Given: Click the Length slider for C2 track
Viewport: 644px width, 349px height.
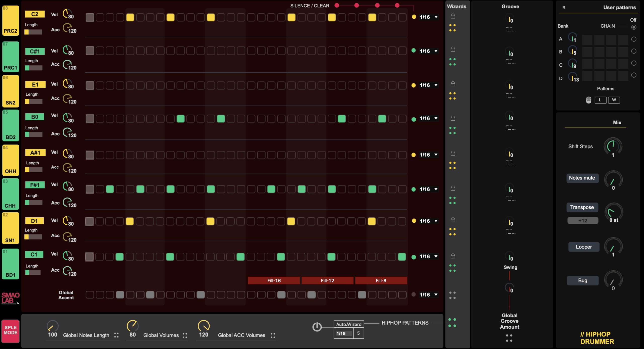Looking at the screenshot, I should 33,32.
